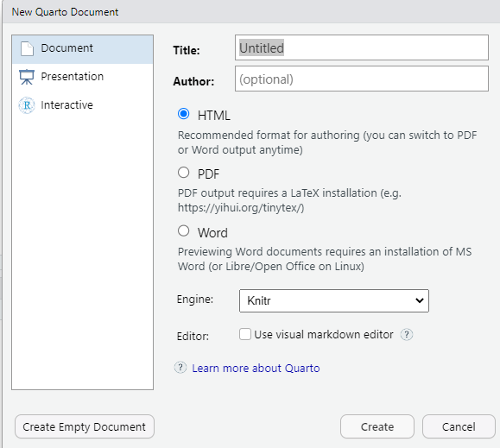500x448 pixels.
Task: Click the Title: label
Action: pos(187,50)
